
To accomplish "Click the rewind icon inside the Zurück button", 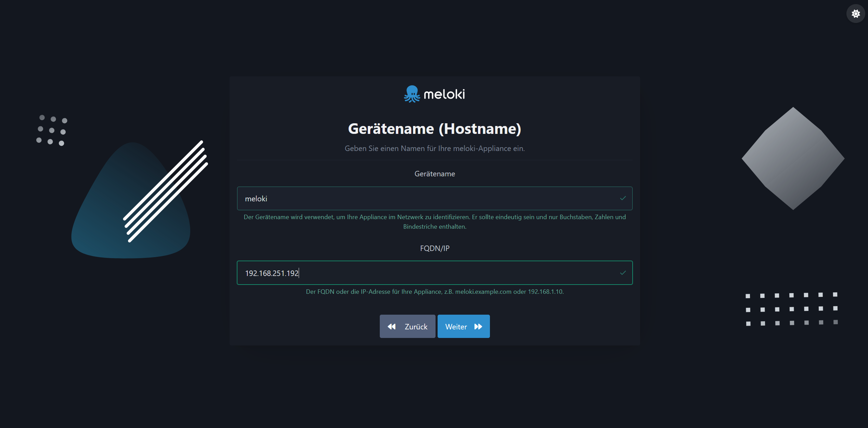I will pos(392,326).
